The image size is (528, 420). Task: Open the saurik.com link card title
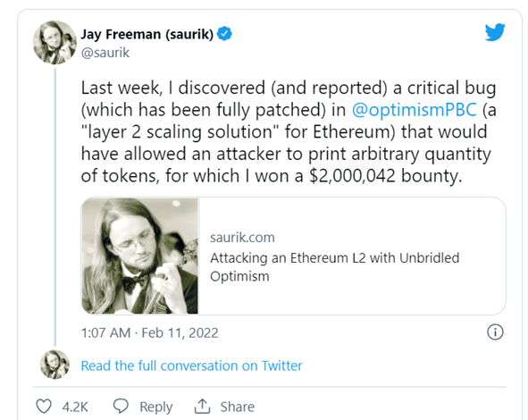coord(335,267)
